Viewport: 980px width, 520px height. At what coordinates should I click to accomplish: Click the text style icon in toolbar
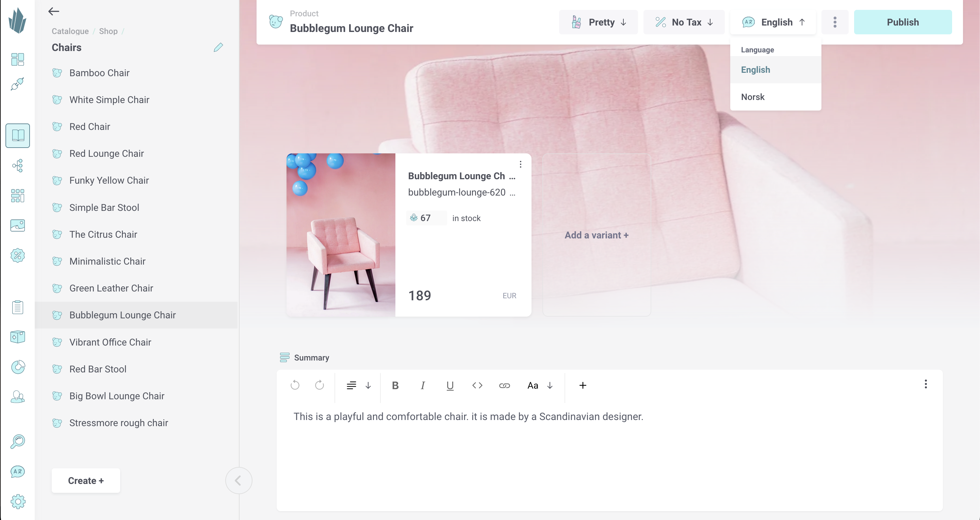[x=533, y=385]
